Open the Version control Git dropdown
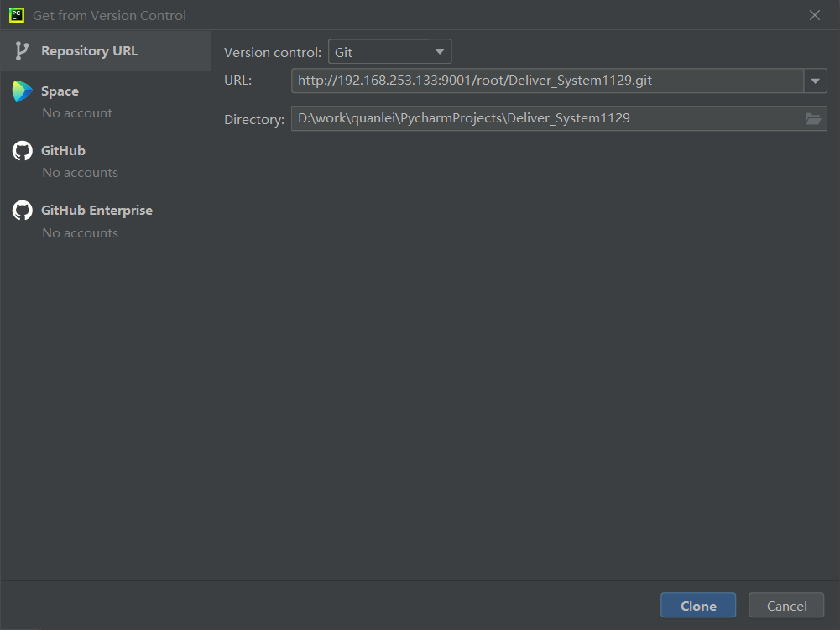The height and width of the screenshot is (630, 840). (x=389, y=52)
